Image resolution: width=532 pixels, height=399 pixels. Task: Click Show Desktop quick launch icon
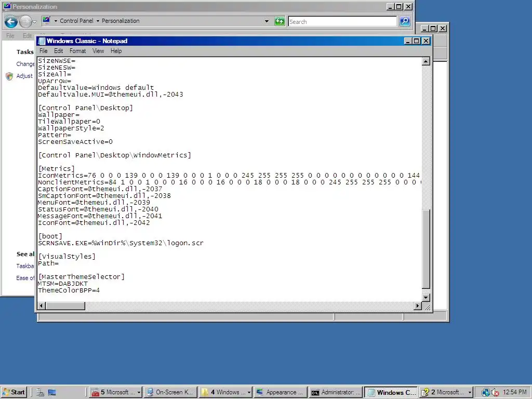click(52, 392)
